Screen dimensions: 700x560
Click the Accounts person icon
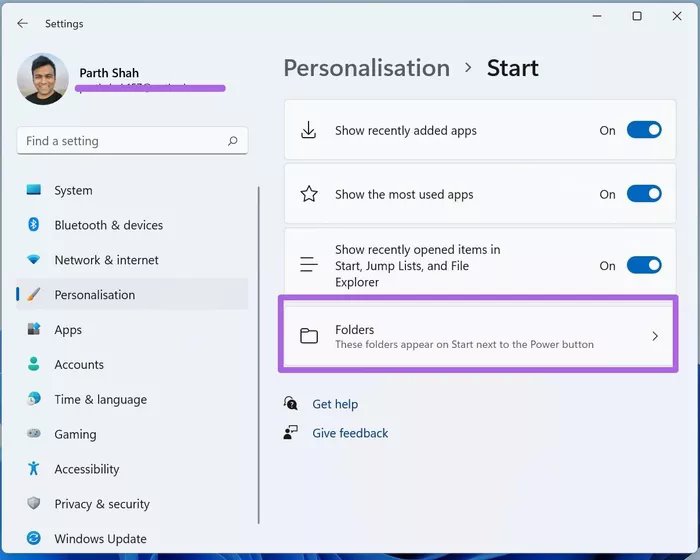[x=33, y=364]
